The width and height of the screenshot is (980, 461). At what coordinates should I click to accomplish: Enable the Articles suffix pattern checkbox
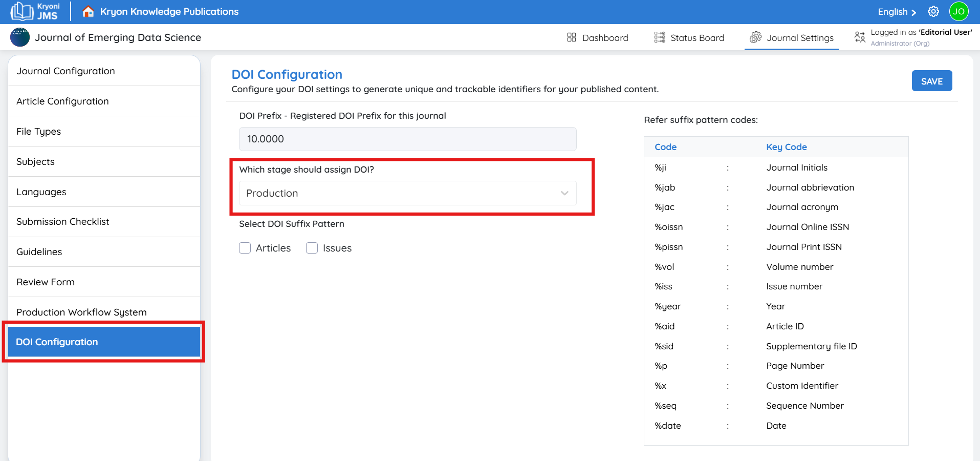click(x=245, y=248)
